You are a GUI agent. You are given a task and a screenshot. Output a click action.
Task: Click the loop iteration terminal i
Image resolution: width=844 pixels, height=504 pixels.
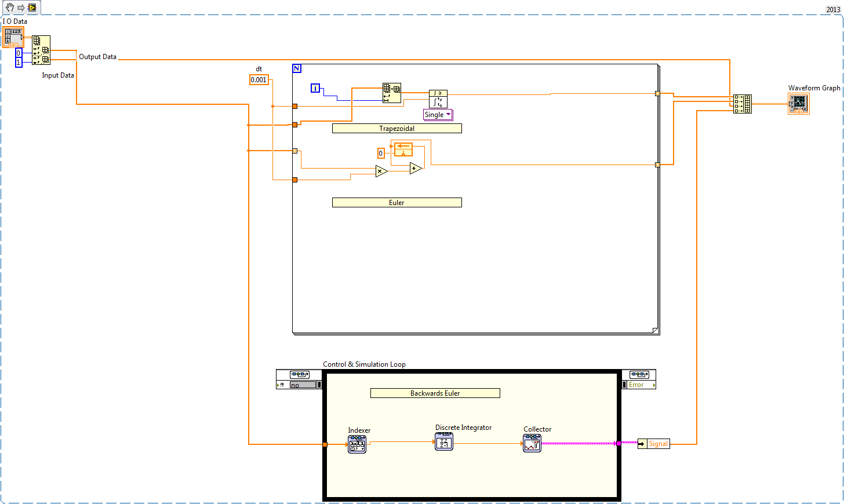point(315,88)
